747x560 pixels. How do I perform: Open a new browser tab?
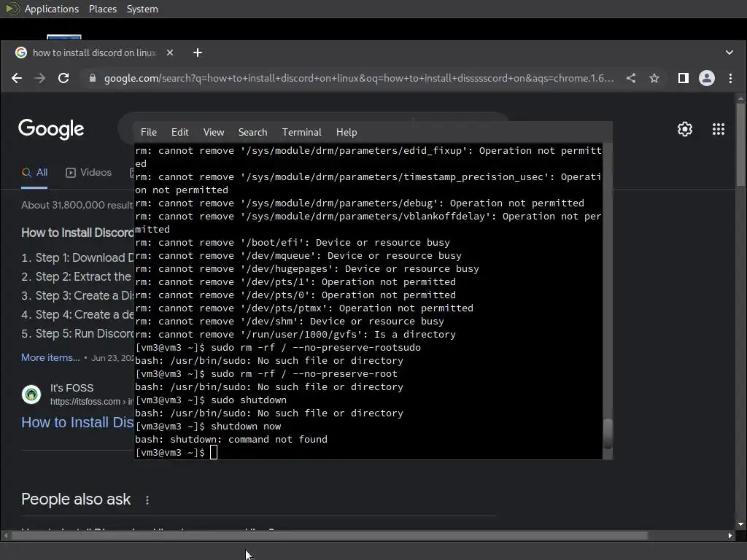pos(198,52)
